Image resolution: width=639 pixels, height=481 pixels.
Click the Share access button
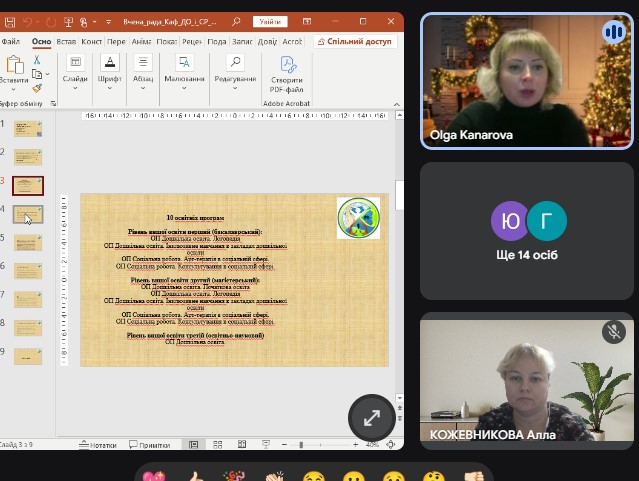coord(355,42)
